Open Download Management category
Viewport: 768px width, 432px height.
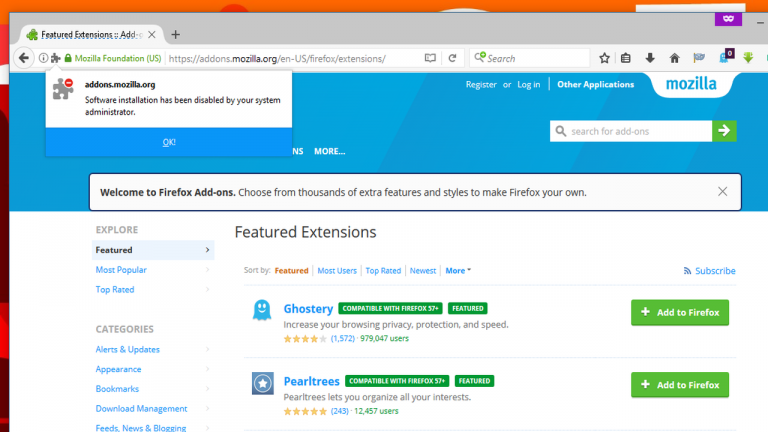coord(141,408)
